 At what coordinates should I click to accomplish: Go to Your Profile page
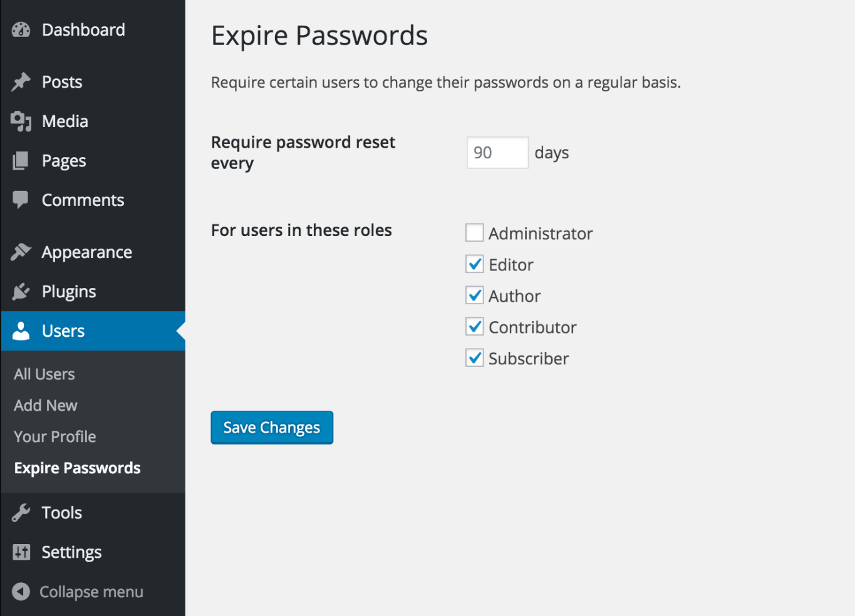[x=55, y=437]
